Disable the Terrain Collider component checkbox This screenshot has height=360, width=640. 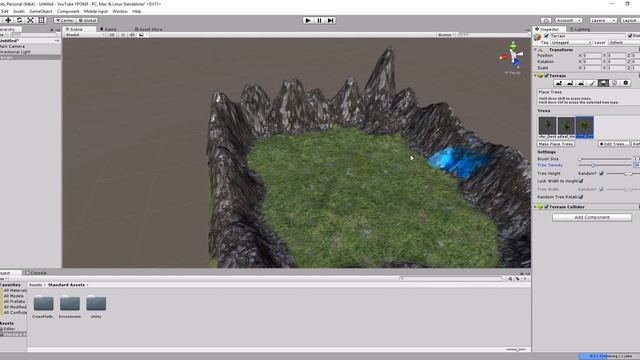point(547,207)
